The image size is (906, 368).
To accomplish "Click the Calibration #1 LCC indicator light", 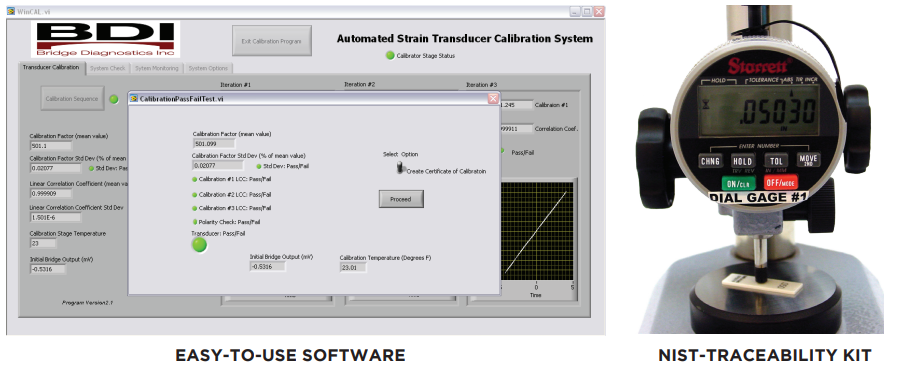I will tap(195, 179).
